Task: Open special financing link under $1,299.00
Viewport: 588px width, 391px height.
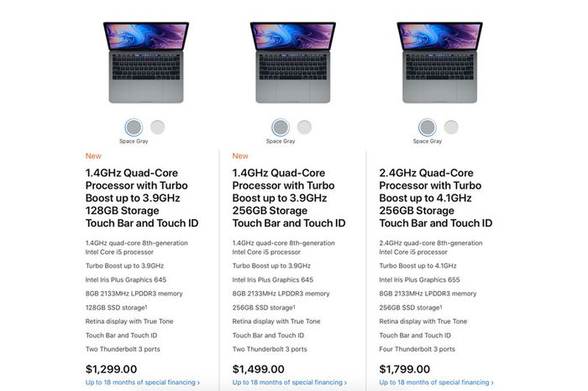Action: tap(142, 383)
